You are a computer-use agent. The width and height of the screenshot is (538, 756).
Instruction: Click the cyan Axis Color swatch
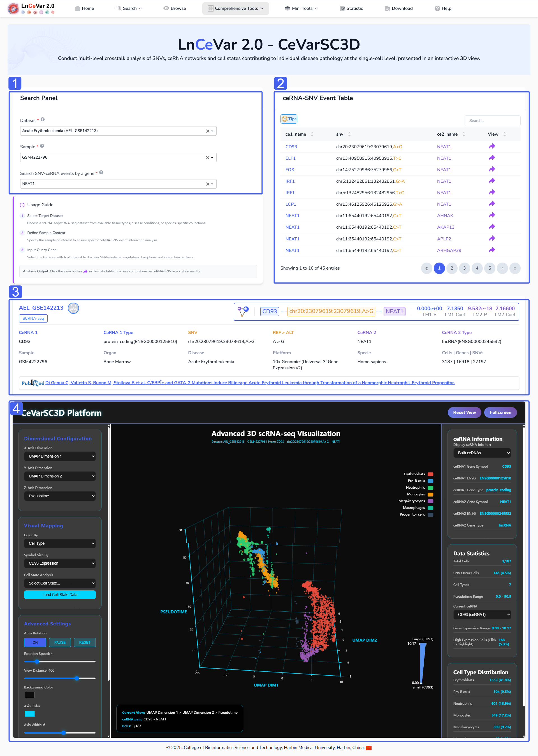click(29, 714)
